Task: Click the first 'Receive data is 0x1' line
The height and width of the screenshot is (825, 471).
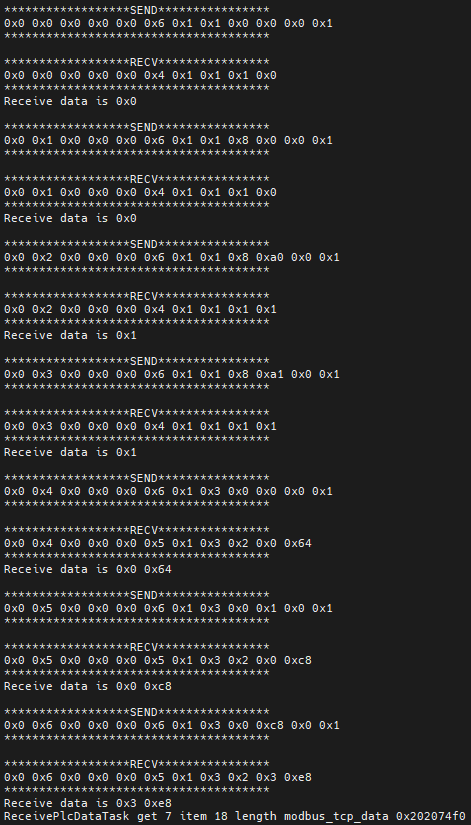Action: click(x=71, y=335)
